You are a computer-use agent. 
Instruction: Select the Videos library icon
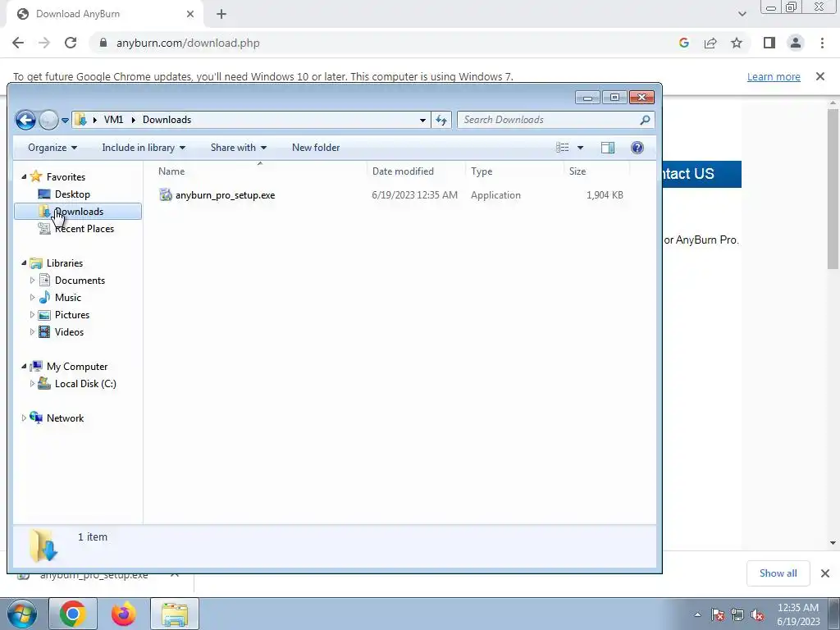45,331
